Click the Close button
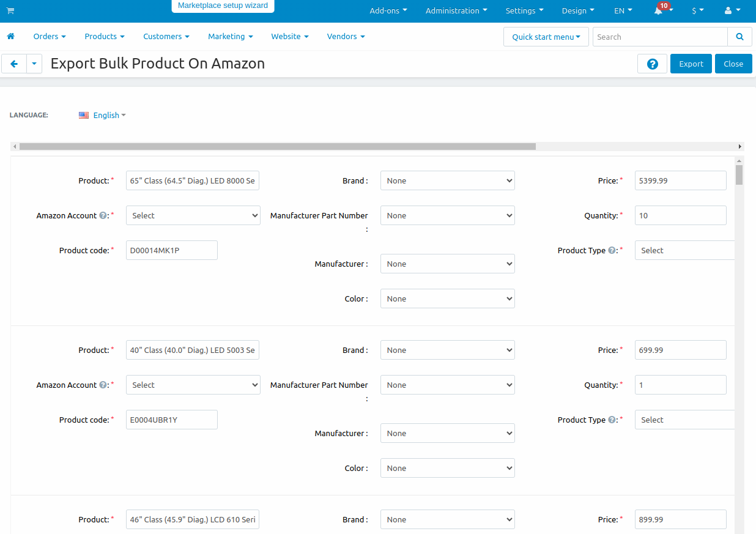 click(x=733, y=64)
